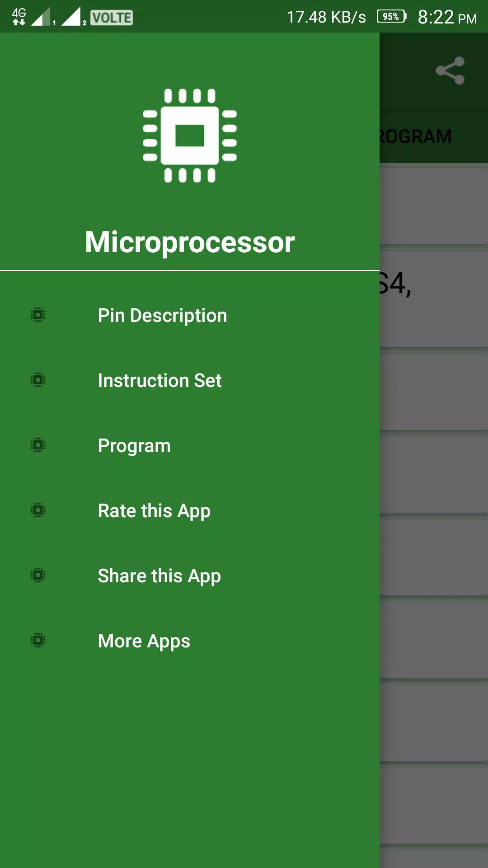Tap the Microprocessor drawer header title
This screenshot has width=488, height=868.
coord(190,242)
